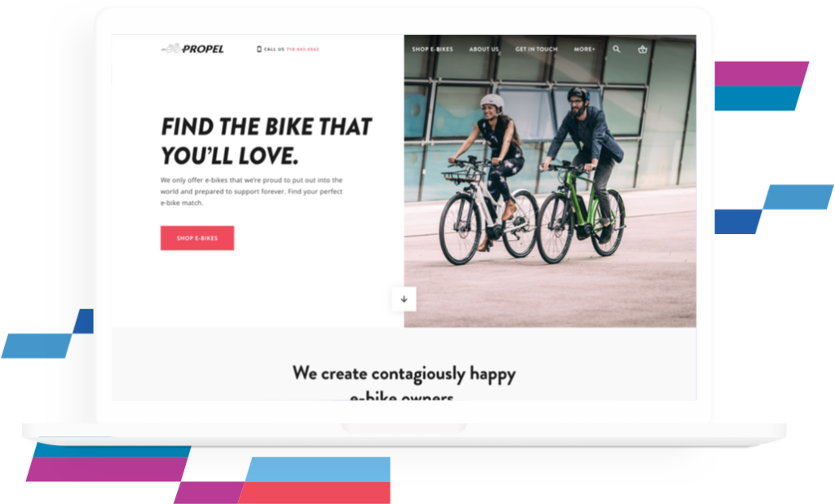Click the red SHOP E-BIKES button
The image size is (835, 504).
pyautogui.click(x=197, y=238)
